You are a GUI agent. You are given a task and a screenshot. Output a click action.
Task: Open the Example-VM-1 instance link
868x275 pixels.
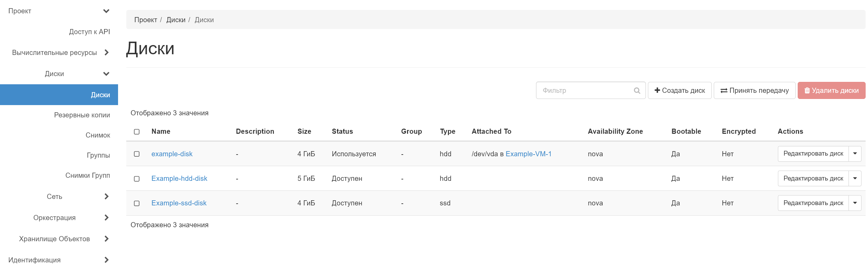click(528, 154)
